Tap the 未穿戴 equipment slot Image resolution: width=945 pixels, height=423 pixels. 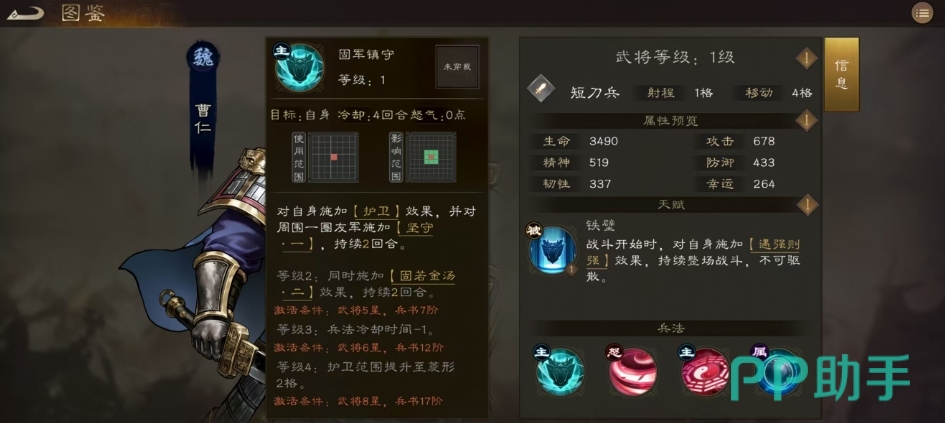point(457,66)
